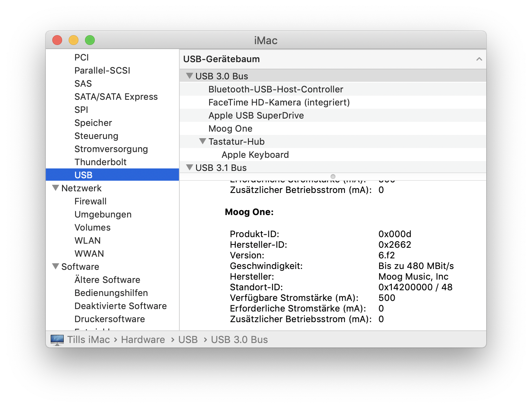Click the USB-Gerätebaum column sort arrow
This screenshot has height=408, width=532.
(x=479, y=59)
